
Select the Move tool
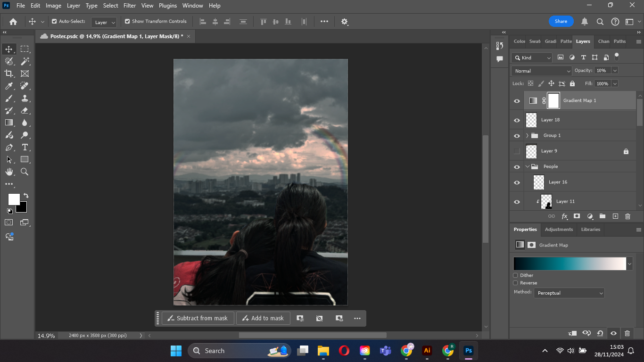9,49
